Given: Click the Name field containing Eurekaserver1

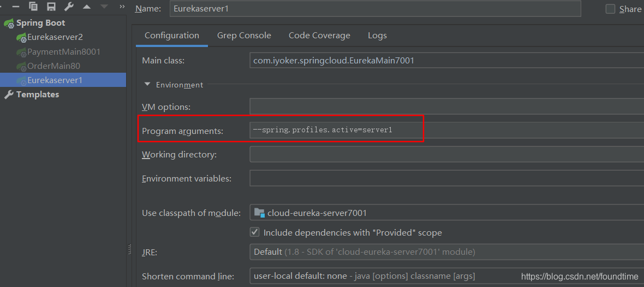Looking at the screenshot, I should 375,9.
